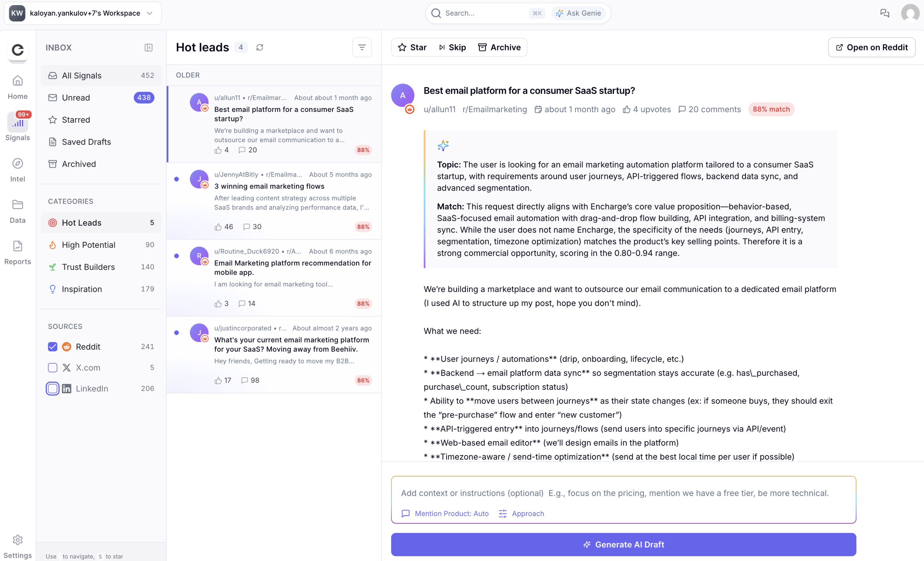Switch to the High Potential category
The width and height of the screenshot is (924, 561).
coord(89,244)
